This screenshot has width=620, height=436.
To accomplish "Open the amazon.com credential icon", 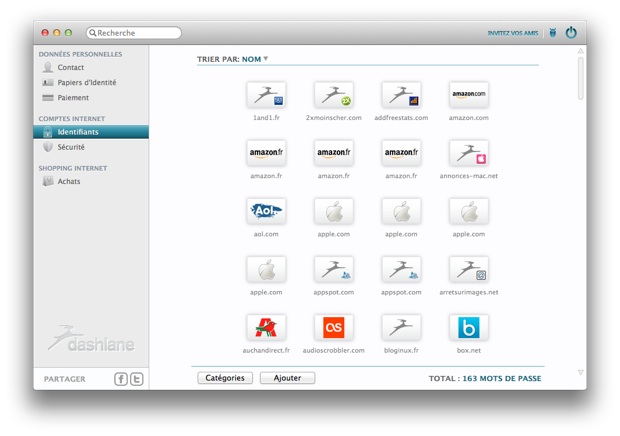I will (x=469, y=95).
